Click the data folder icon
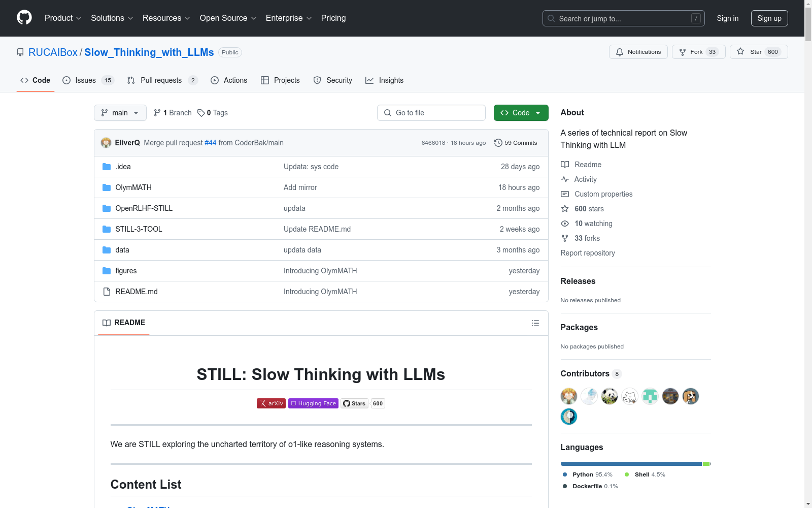 pyautogui.click(x=107, y=250)
